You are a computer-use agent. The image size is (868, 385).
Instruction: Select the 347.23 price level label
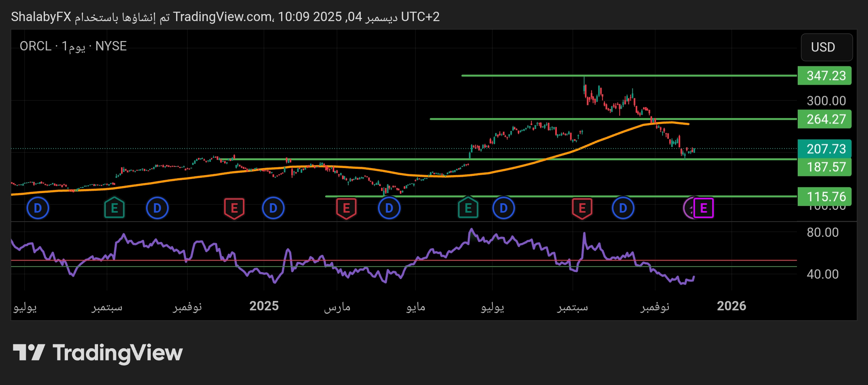coord(825,75)
